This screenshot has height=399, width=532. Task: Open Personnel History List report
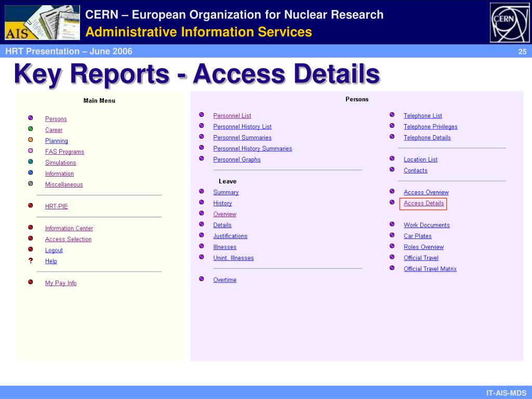pyautogui.click(x=243, y=127)
